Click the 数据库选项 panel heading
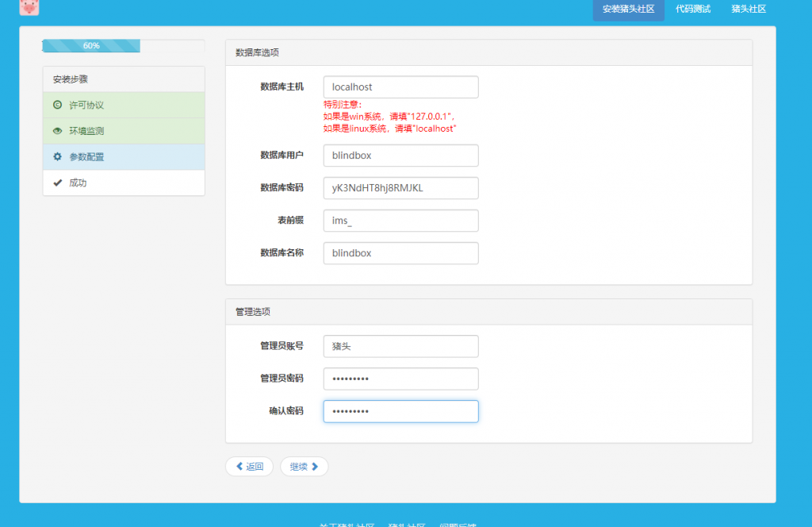Viewport: 812px width, 527px height. 488,52
